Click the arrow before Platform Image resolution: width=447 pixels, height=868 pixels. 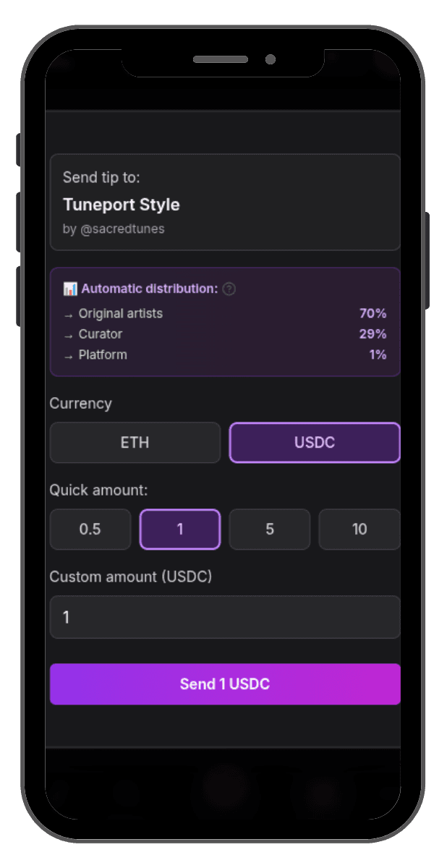pos(68,355)
